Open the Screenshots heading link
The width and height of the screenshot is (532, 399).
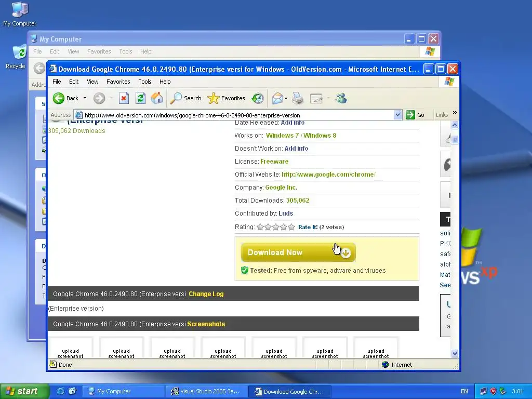[x=206, y=324]
